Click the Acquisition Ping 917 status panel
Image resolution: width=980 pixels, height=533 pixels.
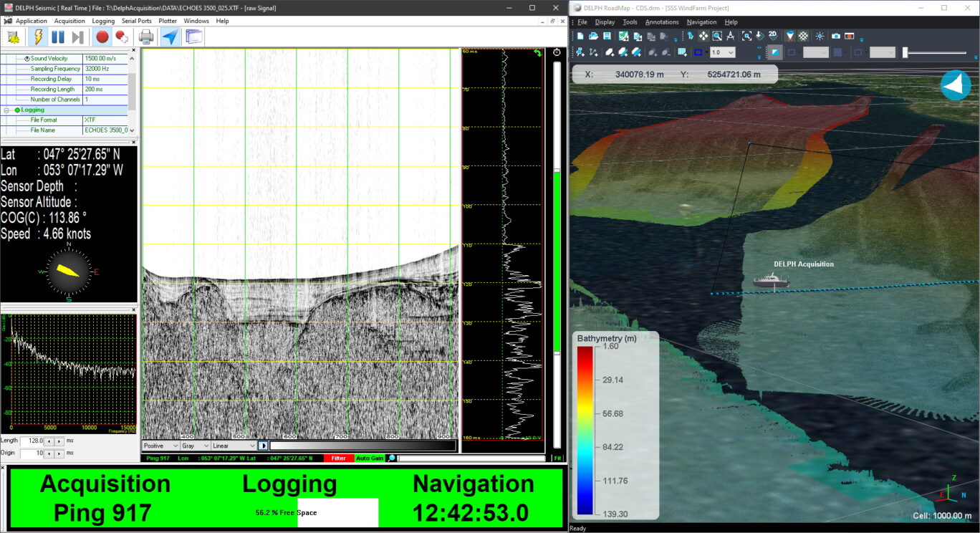point(105,498)
